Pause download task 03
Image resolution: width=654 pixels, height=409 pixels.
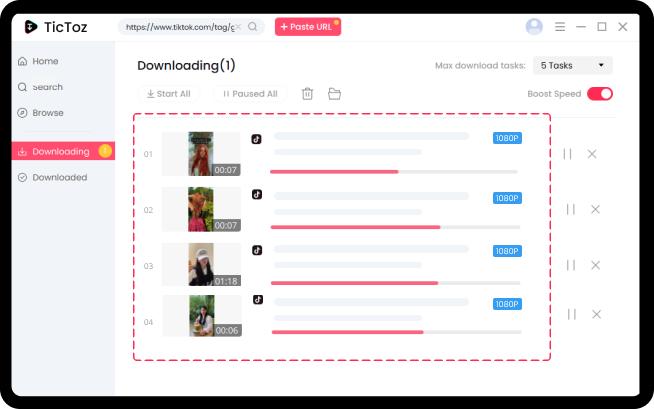tap(571, 265)
